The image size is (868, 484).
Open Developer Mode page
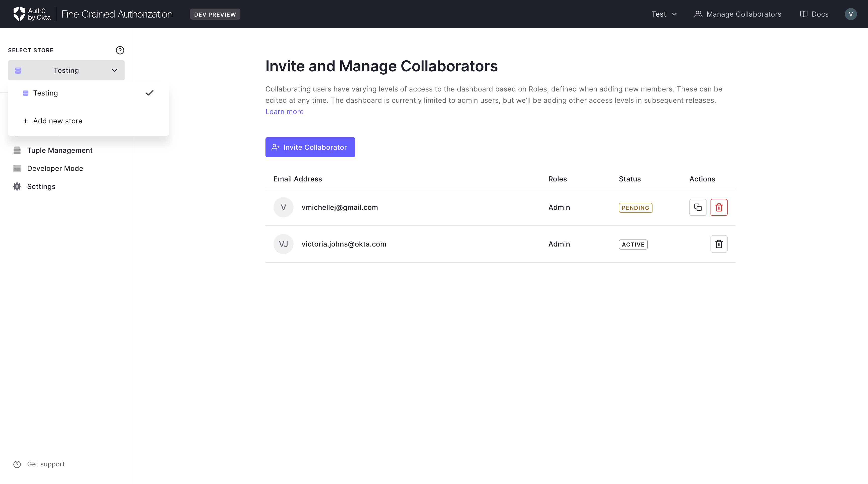click(55, 169)
